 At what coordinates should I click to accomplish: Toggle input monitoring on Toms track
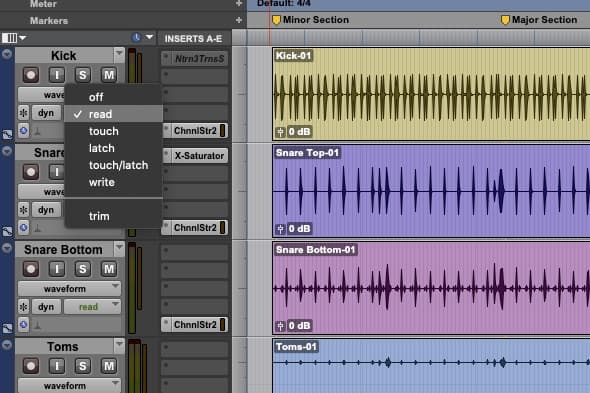click(x=57, y=366)
